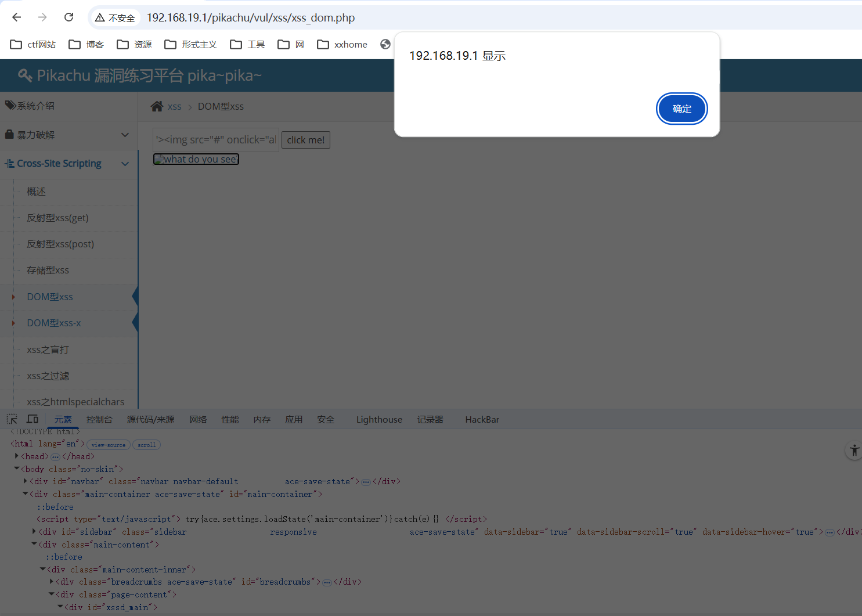Click the scroll badge next to html tag
The width and height of the screenshot is (862, 616).
147,445
